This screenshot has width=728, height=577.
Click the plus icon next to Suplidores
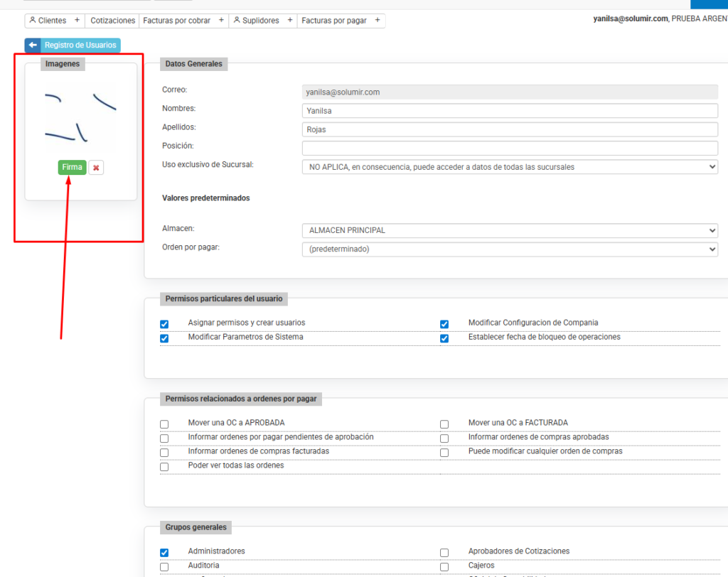289,21
